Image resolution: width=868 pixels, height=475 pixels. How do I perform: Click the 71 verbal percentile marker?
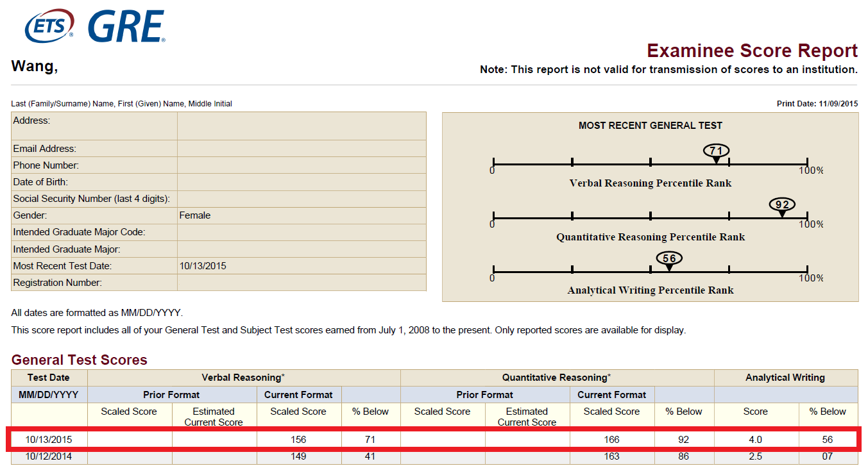(717, 152)
